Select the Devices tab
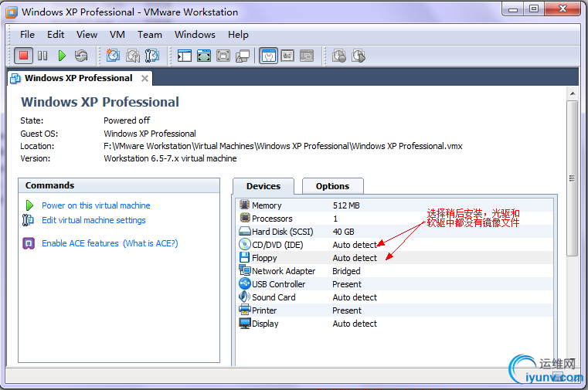 tap(263, 186)
